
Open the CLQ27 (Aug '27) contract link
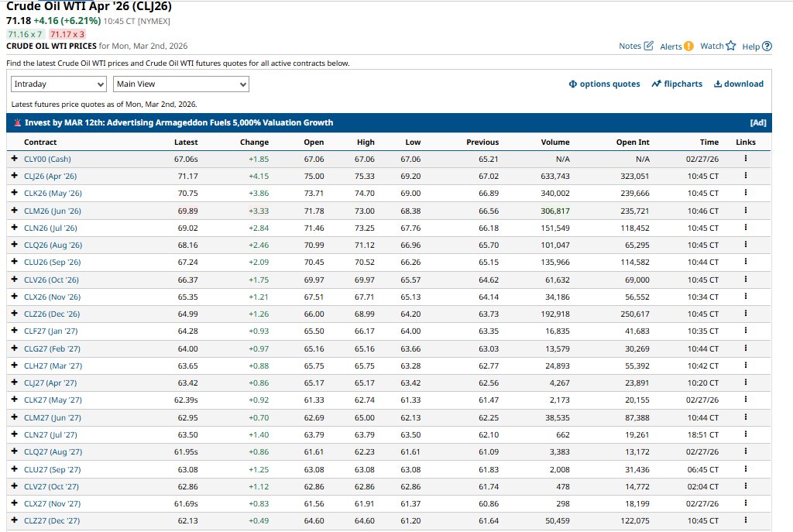[x=53, y=452]
